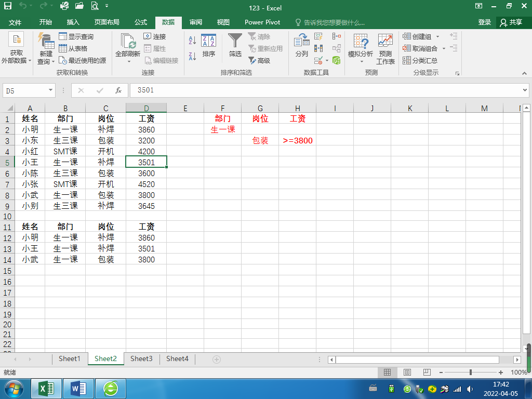Open the 文件 file menu
532x399 pixels.
[x=15, y=22]
